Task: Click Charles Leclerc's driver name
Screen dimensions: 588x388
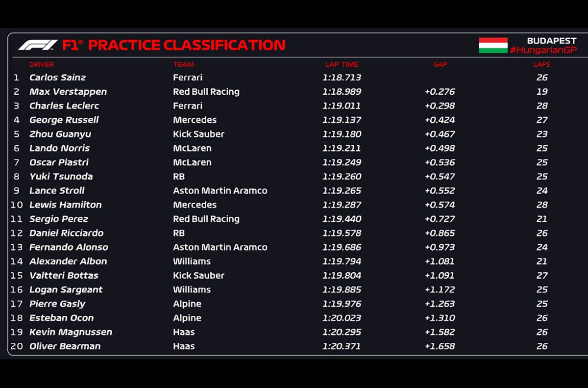Action: pyautogui.click(x=64, y=106)
